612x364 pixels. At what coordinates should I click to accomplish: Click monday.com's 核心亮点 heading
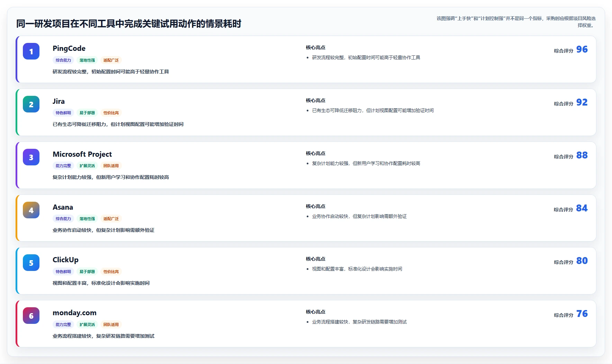pos(315,312)
